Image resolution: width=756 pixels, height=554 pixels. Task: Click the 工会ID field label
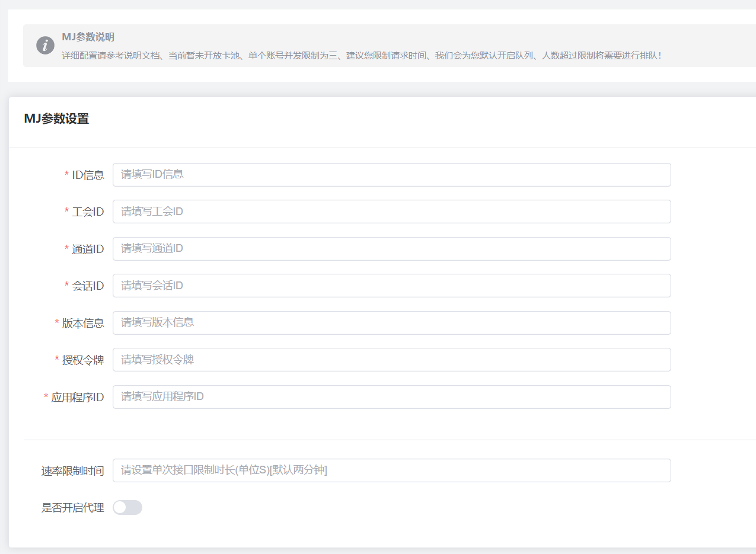[x=88, y=212]
